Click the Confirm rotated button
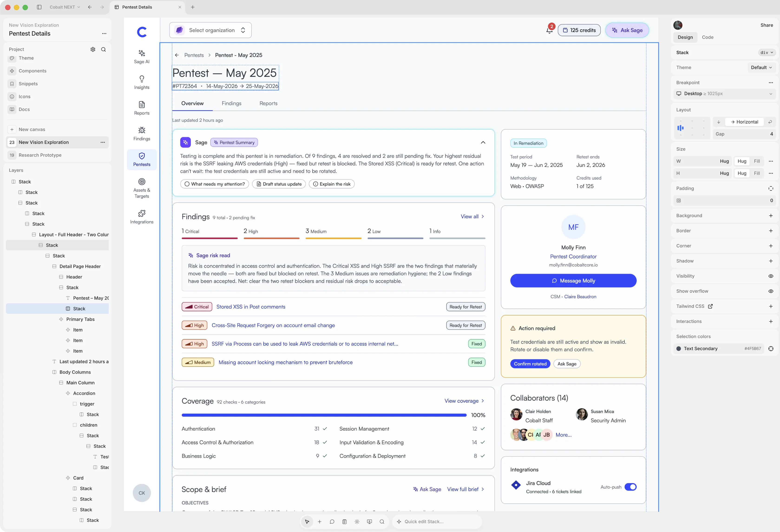The height and width of the screenshot is (532, 780). click(530, 364)
